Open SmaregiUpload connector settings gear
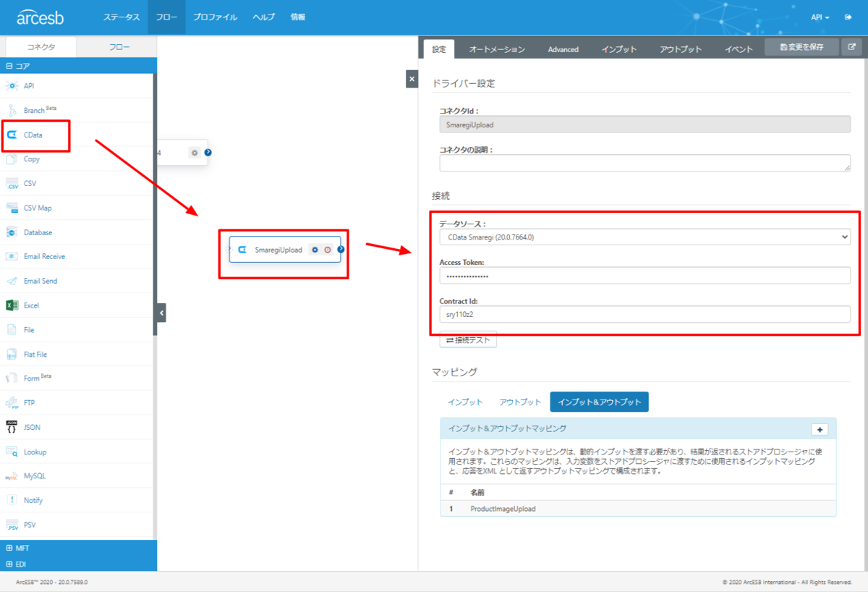Viewport: 868px width, 592px height. tap(315, 250)
